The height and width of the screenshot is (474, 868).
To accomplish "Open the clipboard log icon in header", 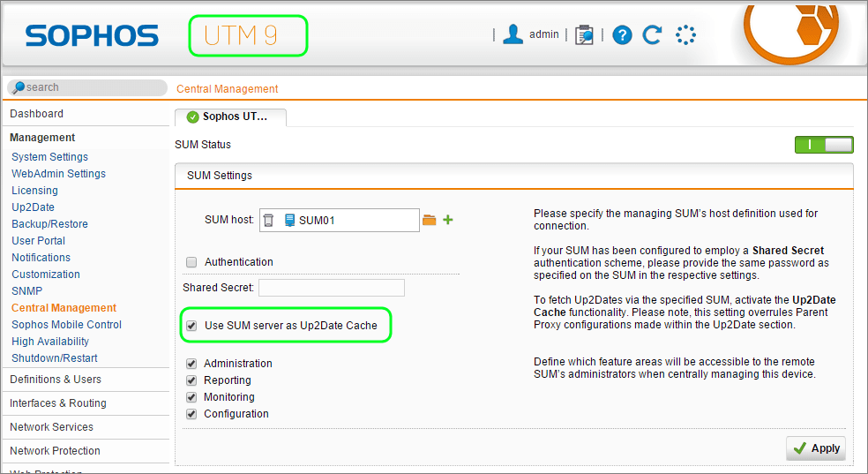I will coord(584,35).
